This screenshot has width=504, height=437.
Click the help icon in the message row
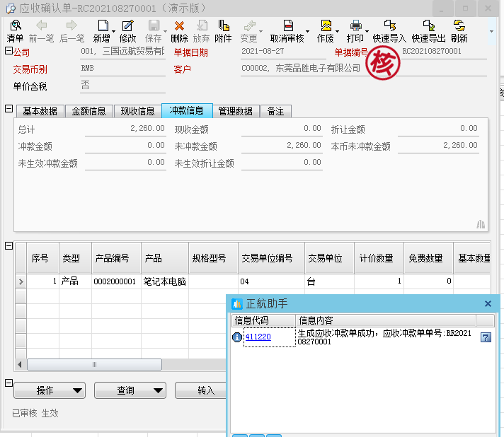click(486, 337)
